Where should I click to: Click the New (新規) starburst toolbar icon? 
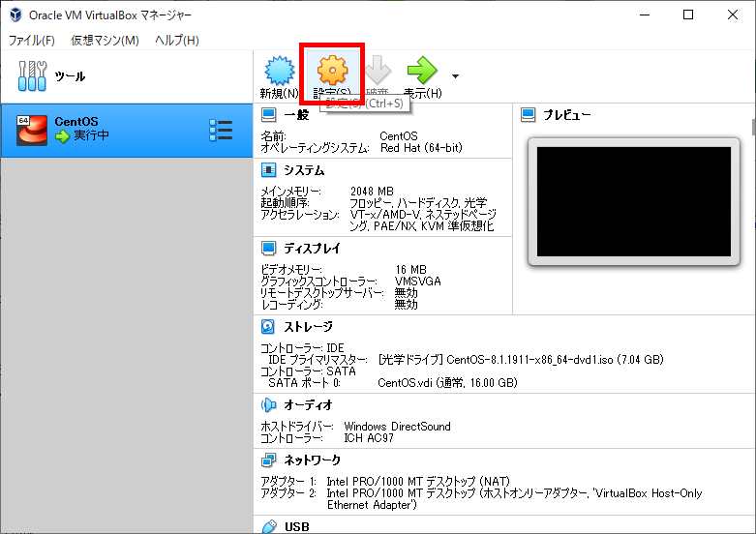coord(279,71)
